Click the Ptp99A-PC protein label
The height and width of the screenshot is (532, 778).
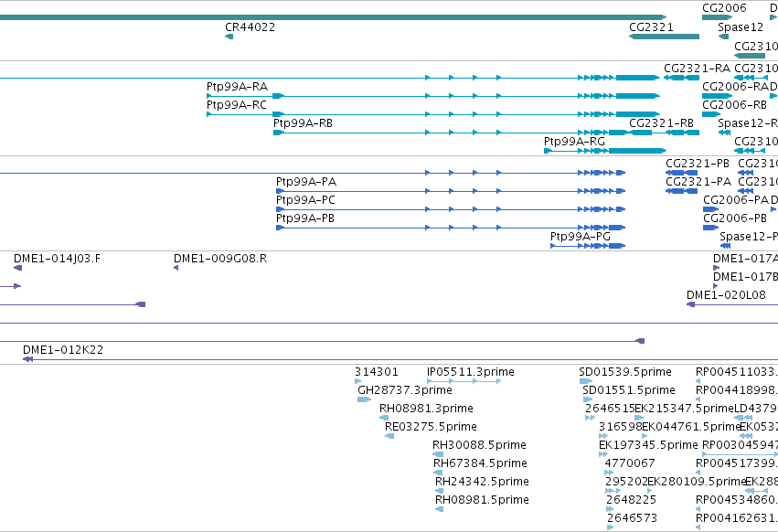point(305,200)
